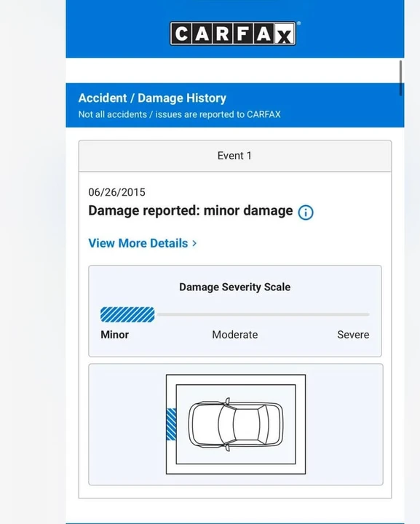The height and width of the screenshot is (524, 420).
Task: Click the page scrollbar thumb
Action: click(400, 78)
